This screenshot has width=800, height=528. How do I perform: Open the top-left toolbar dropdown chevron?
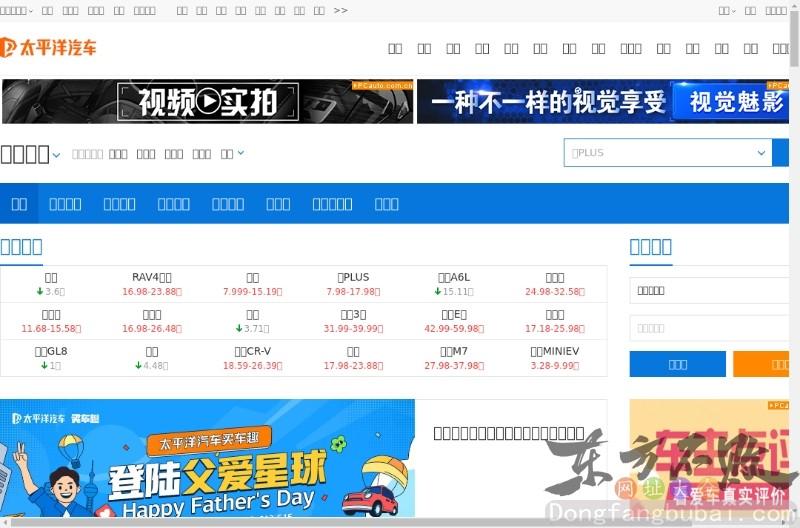tap(31, 11)
